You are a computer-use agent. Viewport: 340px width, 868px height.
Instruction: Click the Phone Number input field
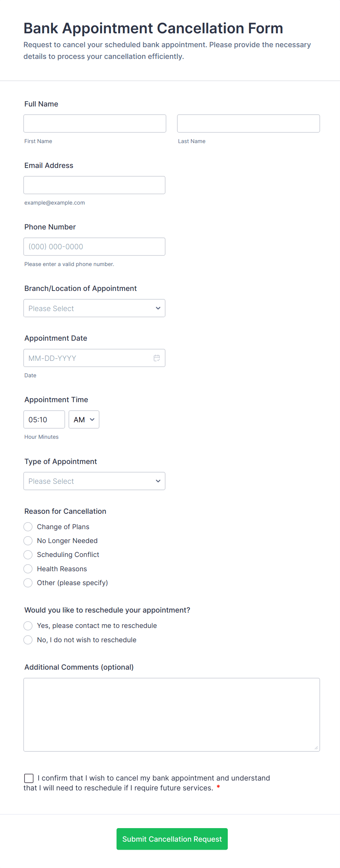point(94,247)
